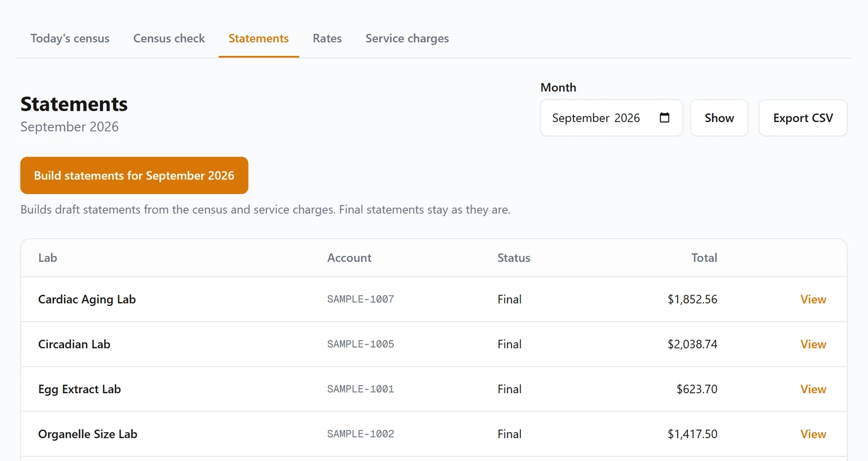This screenshot has width=868, height=461.
Task: Click Final status for Cardiac Aging Lab
Action: [x=509, y=299]
